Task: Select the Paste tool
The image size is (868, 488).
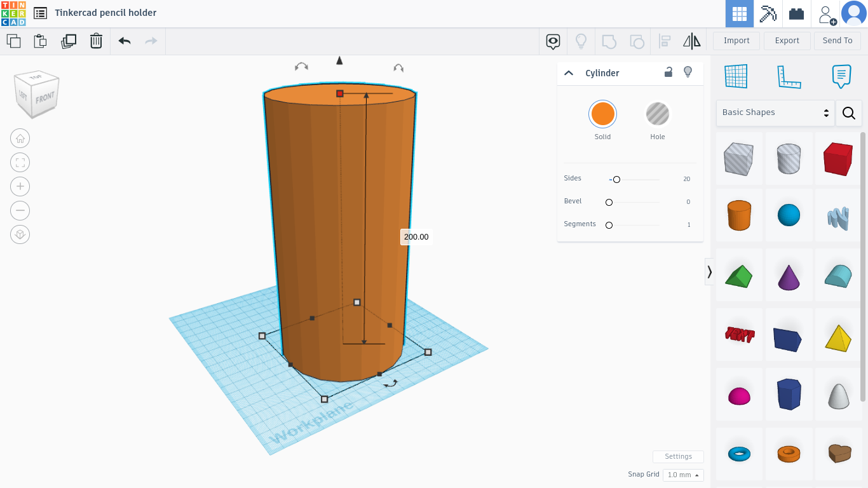Action: pyautogui.click(x=39, y=40)
